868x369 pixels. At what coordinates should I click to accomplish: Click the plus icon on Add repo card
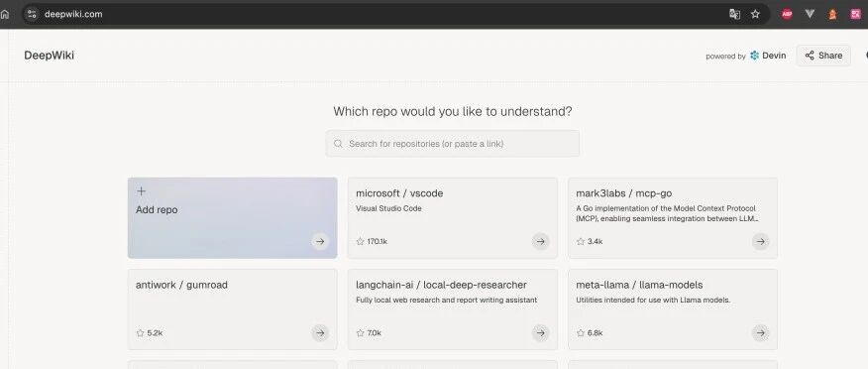[x=141, y=191]
